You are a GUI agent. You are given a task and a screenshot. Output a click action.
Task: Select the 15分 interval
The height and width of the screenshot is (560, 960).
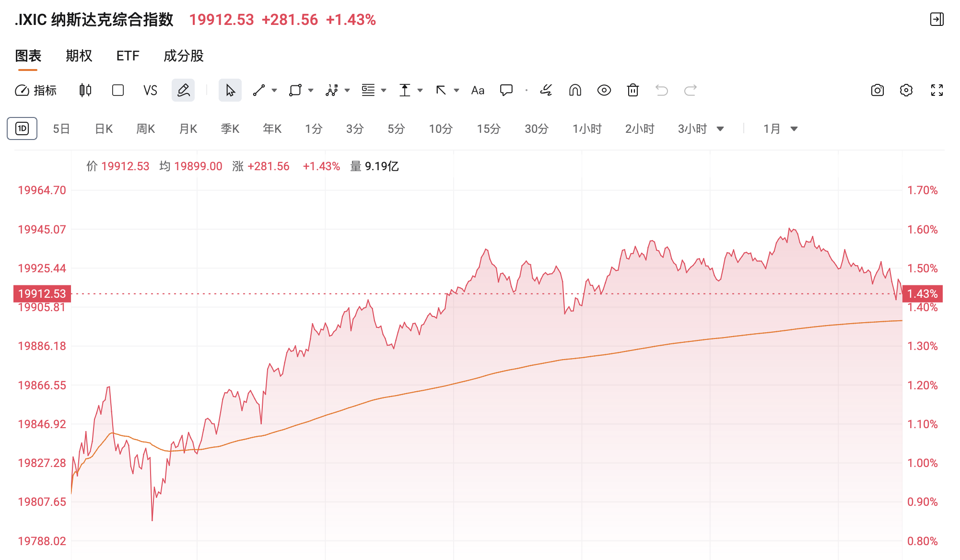pyautogui.click(x=489, y=129)
